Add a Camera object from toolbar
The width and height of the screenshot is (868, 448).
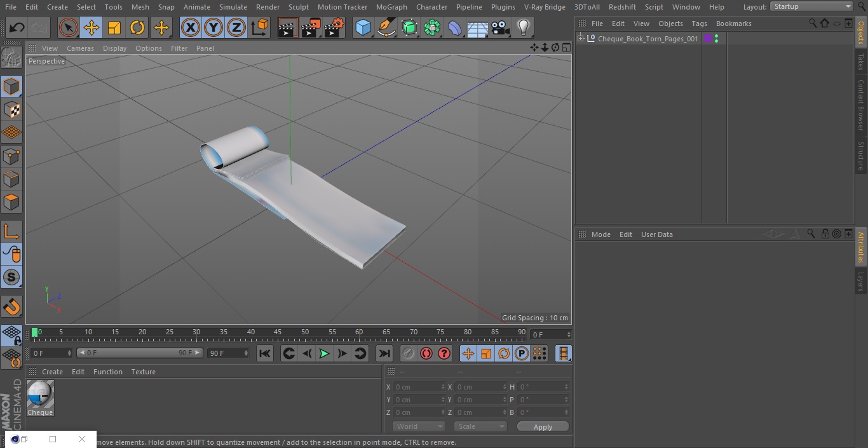tap(500, 27)
